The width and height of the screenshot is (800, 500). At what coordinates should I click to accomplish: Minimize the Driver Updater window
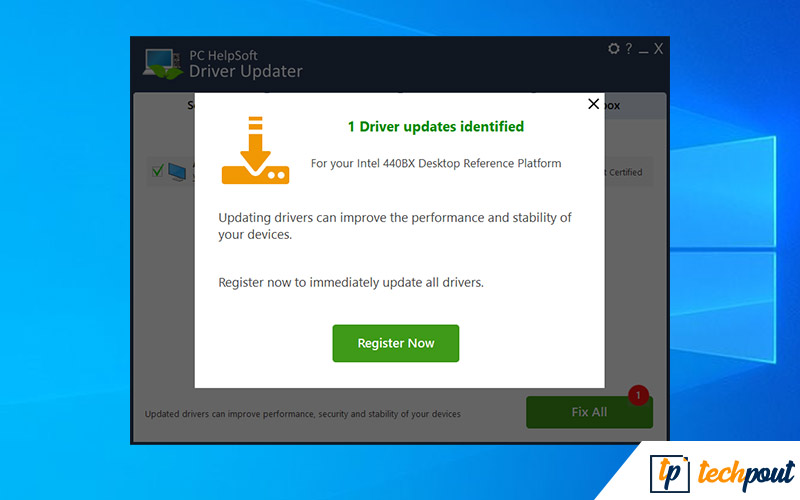tap(643, 51)
